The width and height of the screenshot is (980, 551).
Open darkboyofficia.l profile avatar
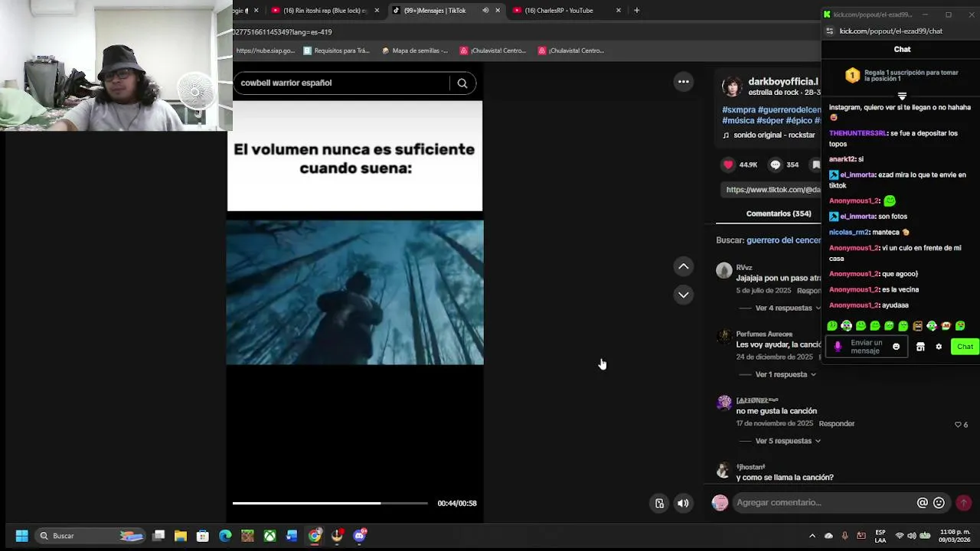[733, 86]
